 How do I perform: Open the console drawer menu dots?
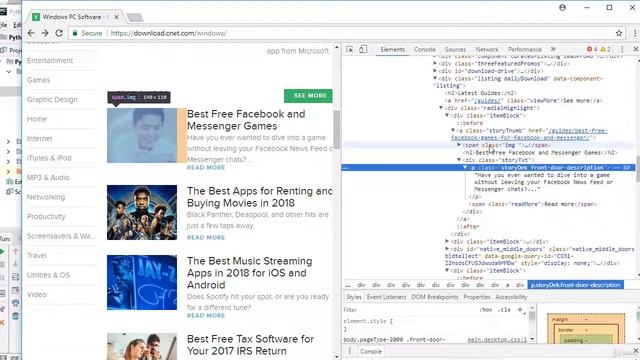pyautogui.click(x=349, y=351)
